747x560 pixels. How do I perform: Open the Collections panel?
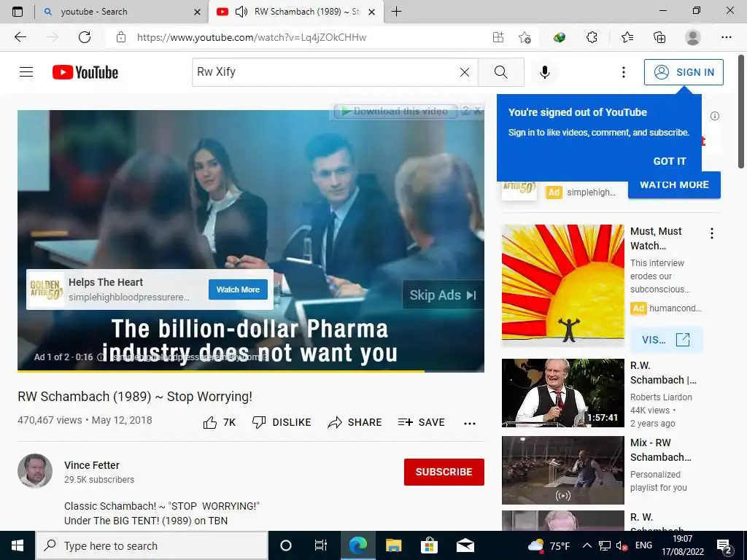click(x=659, y=37)
